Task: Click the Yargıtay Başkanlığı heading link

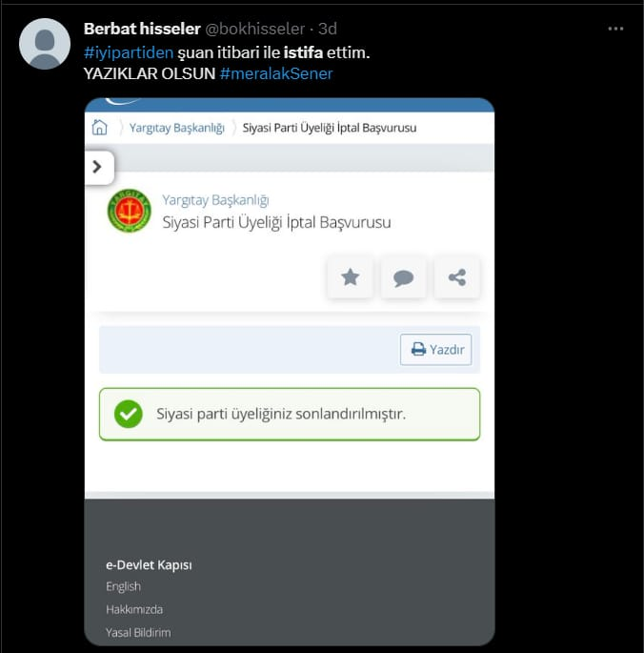Action: (x=215, y=200)
